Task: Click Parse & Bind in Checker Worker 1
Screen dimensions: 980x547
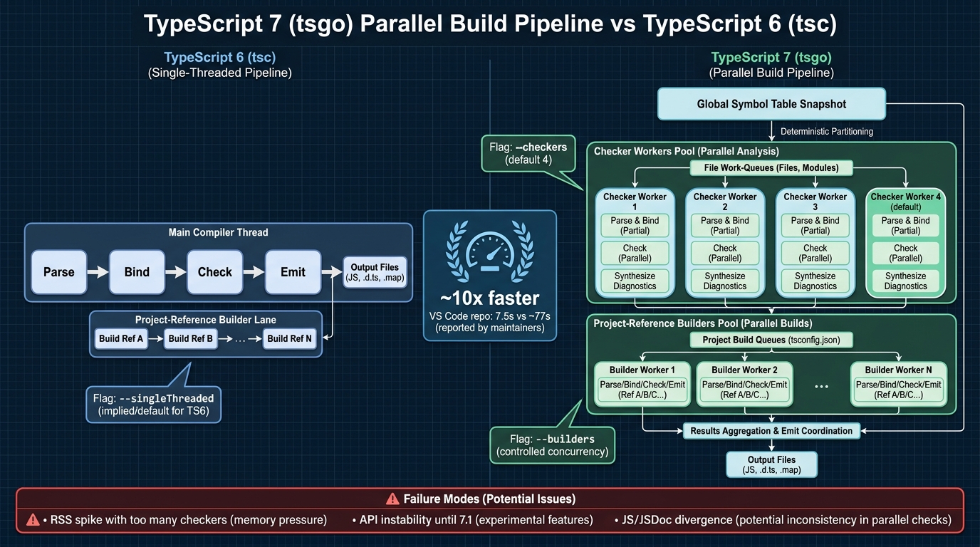Action: pos(635,225)
